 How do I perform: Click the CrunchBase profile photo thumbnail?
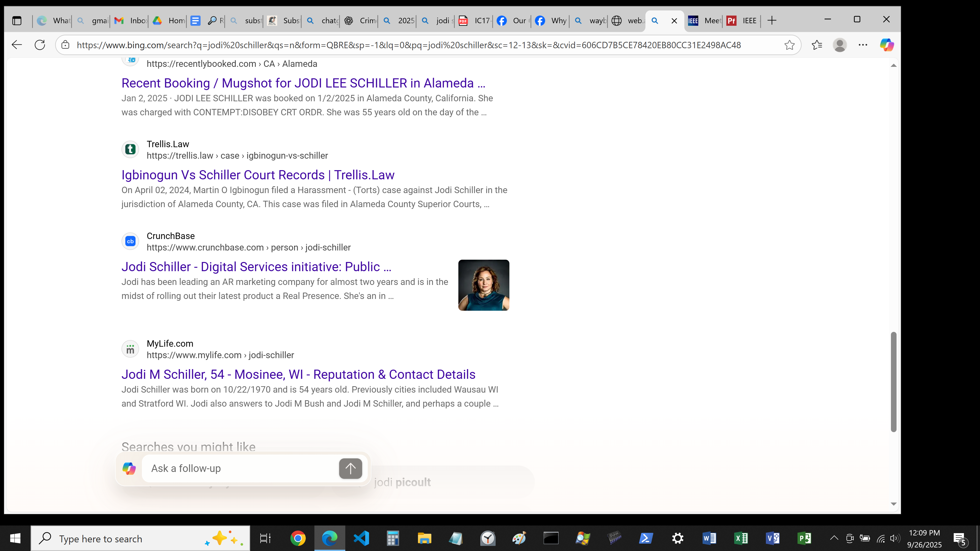click(x=484, y=285)
